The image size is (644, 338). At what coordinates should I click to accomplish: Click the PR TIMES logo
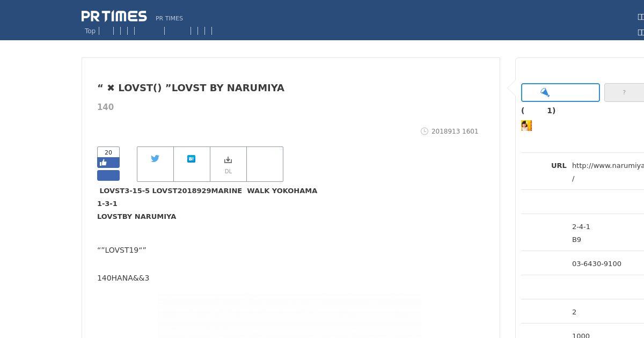pyautogui.click(x=114, y=16)
